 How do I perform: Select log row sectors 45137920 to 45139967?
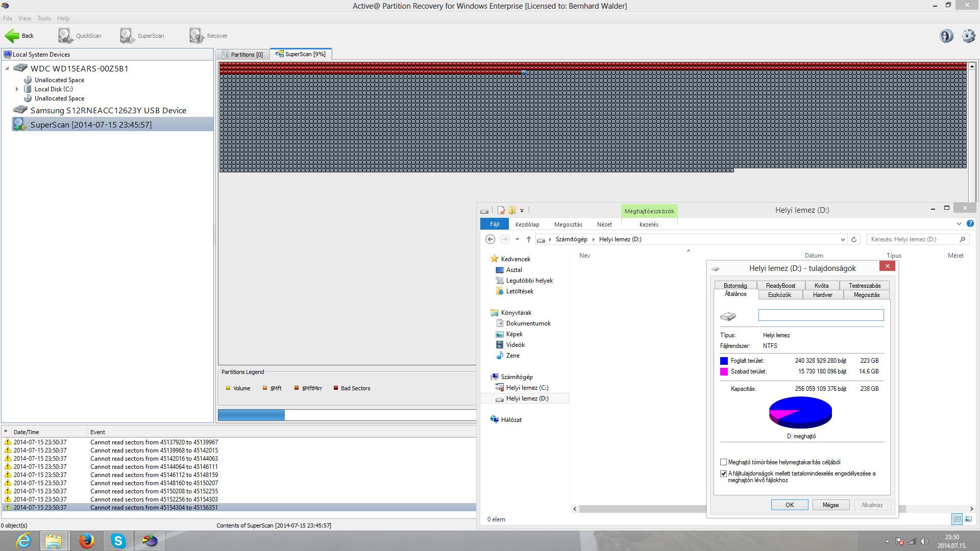click(x=239, y=442)
